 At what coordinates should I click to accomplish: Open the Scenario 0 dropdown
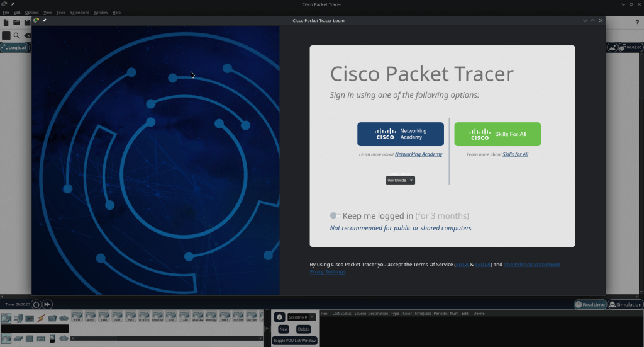[301, 317]
